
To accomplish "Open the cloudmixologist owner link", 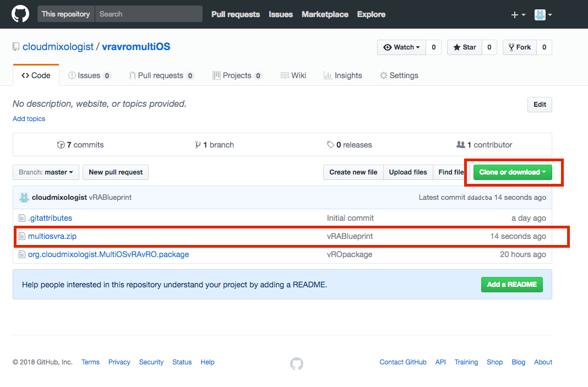I will [x=58, y=46].
